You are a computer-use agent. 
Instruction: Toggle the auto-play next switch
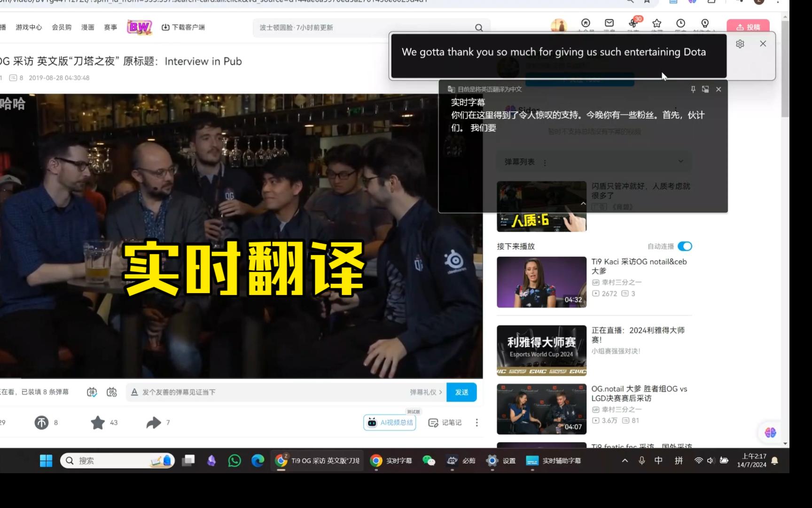coord(685,246)
